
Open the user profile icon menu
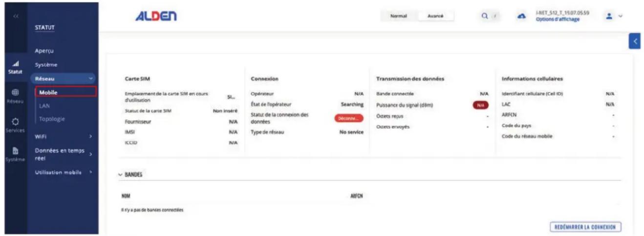pyautogui.click(x=609, y=16)
